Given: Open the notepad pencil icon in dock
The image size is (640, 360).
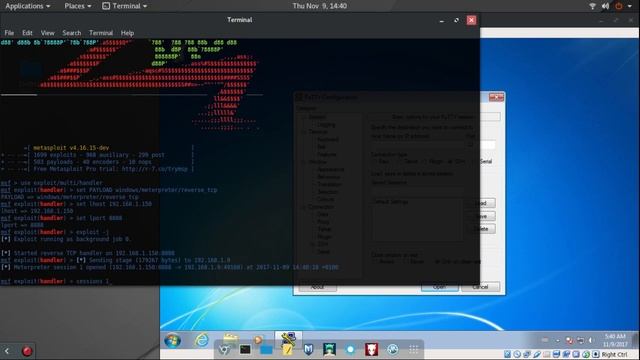Looking at the screenshot, I should coord(287,349).
